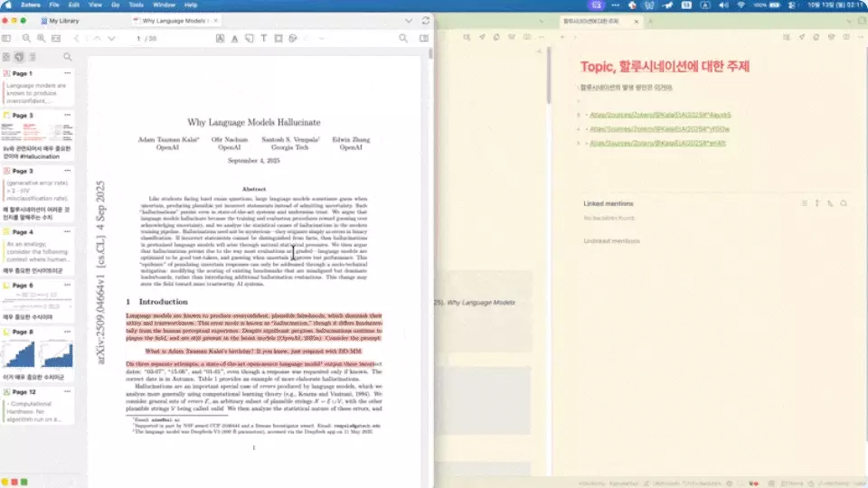This screenshot has height=488, width=868.
Task: Select the Draw tool
Action: tap(293, 38)
